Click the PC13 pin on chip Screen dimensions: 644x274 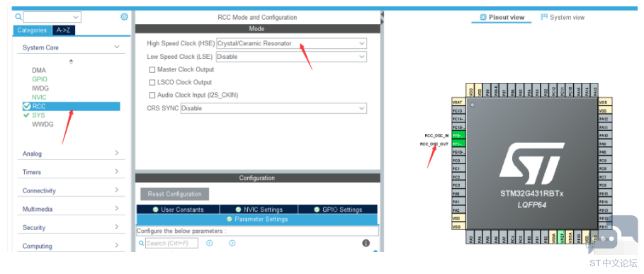pos(459,110)
